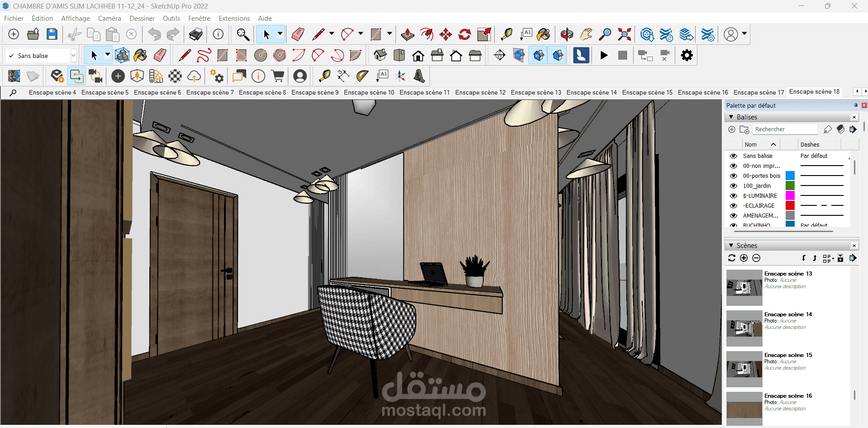Hide the $-LUMINAIRE tag
This screenshot has height=428, width=868.
coord(733,195)
